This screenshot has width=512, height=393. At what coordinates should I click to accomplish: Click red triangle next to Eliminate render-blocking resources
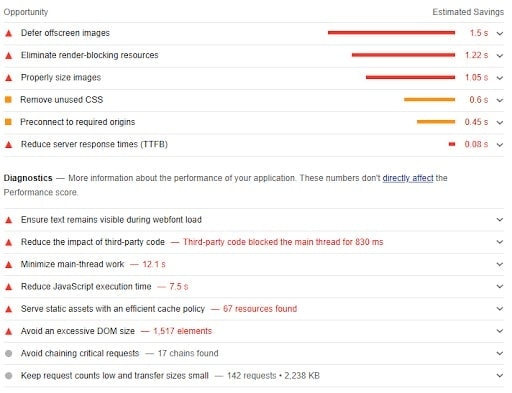(x=9, y=55)
